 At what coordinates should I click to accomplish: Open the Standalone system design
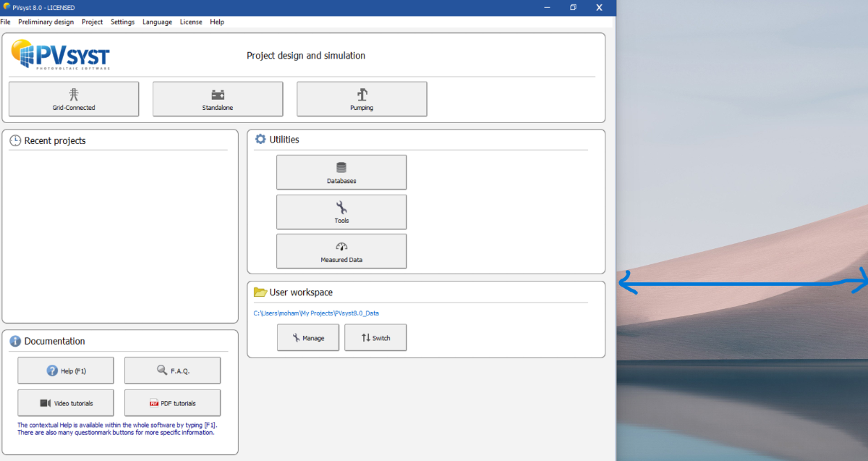pos(218,99)
